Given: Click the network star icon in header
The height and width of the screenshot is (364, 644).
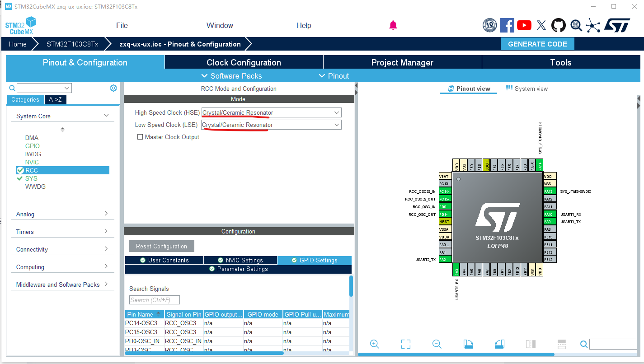Looking at the screenshot, I should (x=593, y=25).
